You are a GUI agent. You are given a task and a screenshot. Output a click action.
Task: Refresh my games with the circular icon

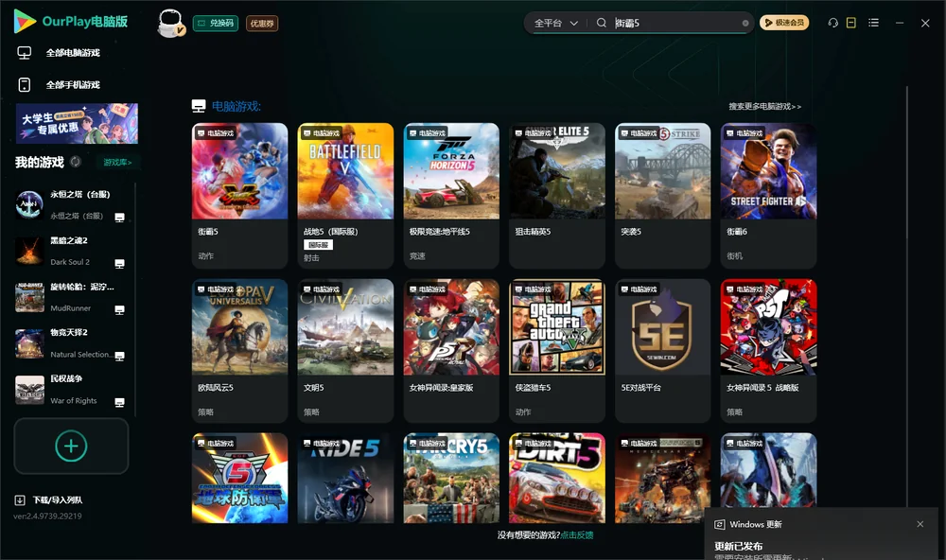76,162
